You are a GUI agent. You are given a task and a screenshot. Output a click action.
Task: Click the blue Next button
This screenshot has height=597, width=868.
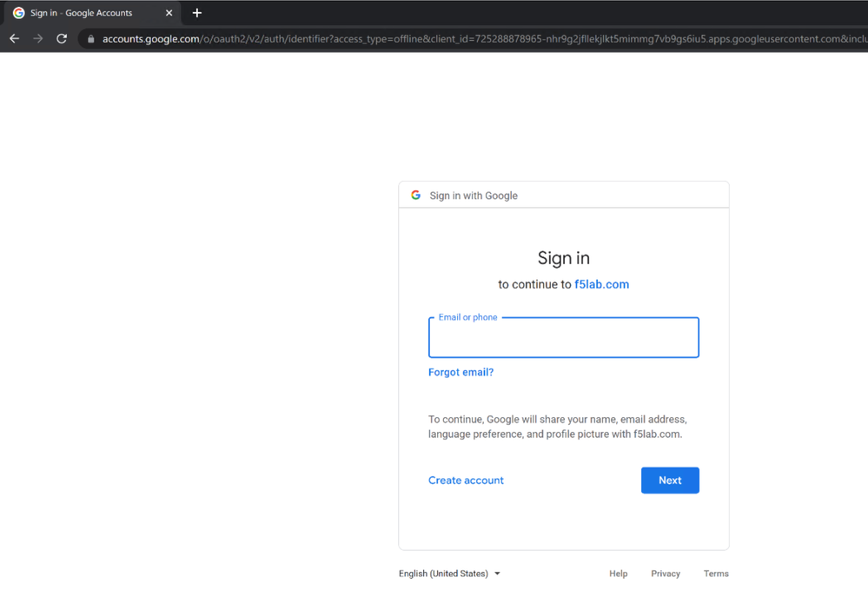(670, 481)
